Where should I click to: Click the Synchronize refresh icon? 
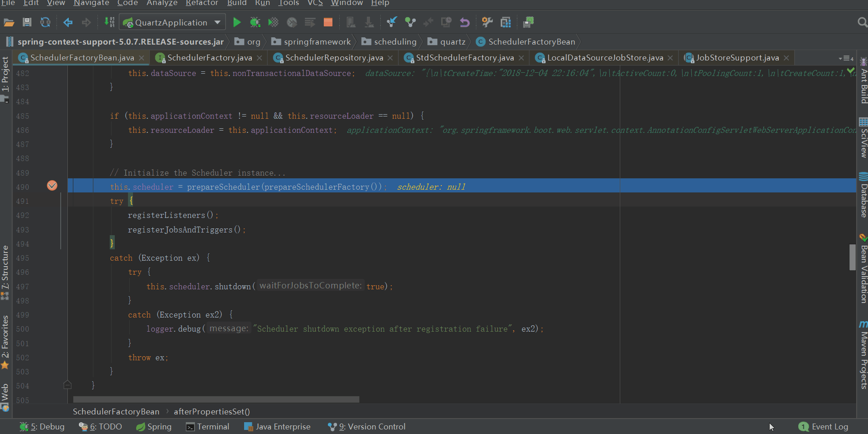[45, 22]
